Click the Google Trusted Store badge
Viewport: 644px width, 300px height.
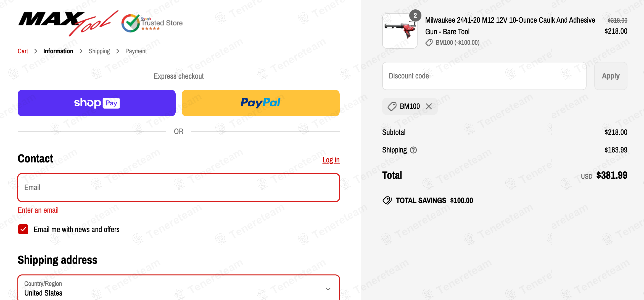point(152,23)
